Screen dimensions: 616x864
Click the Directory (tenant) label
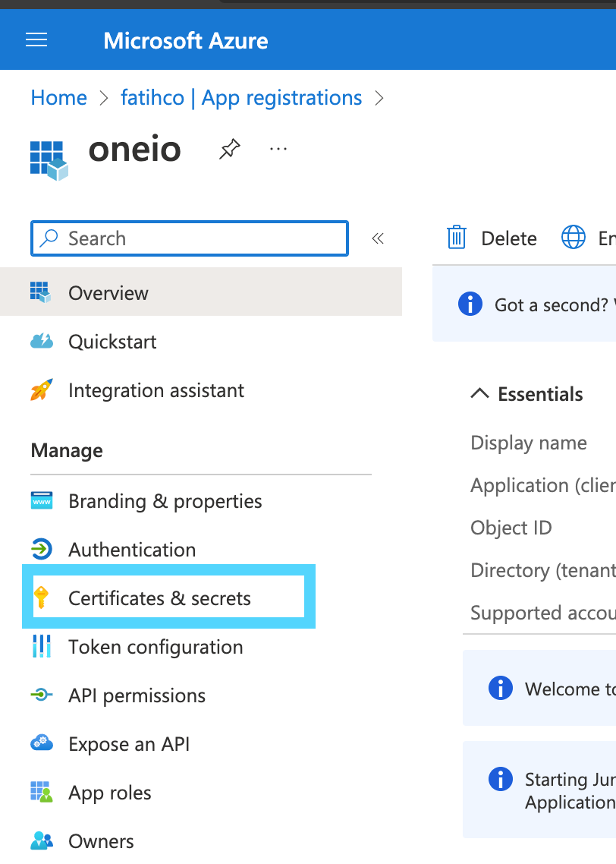pyautogui.click(x=542, y=569)
